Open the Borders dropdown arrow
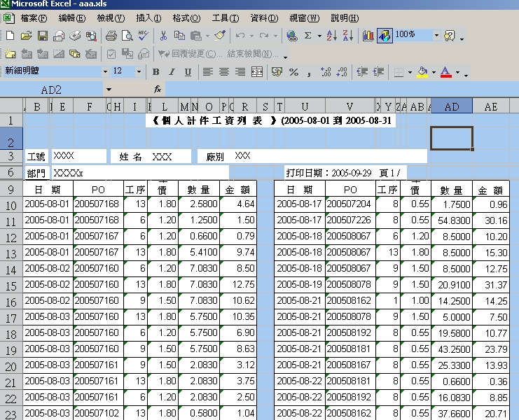 pos(410,72)
